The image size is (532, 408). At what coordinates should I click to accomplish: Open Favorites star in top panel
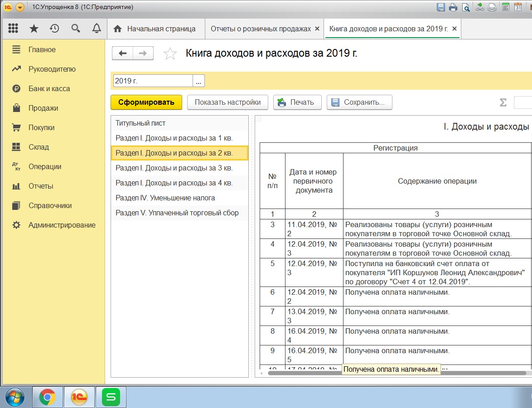pyautogui.click(x=34, y=29)
